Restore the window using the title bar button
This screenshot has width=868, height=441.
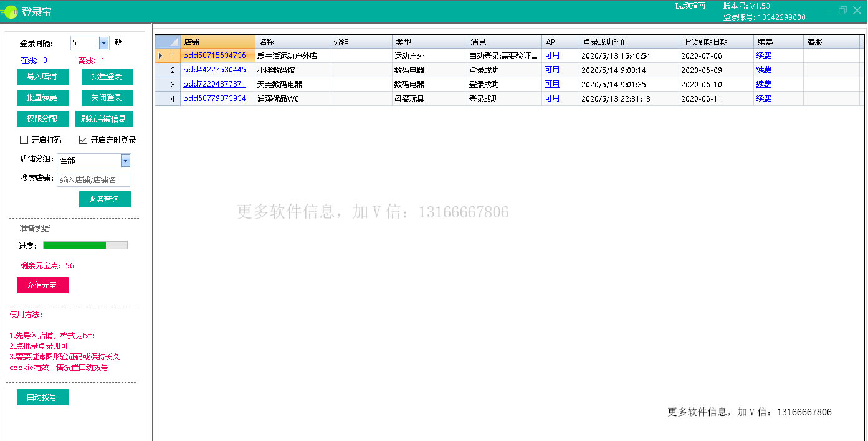coord(842,11)
